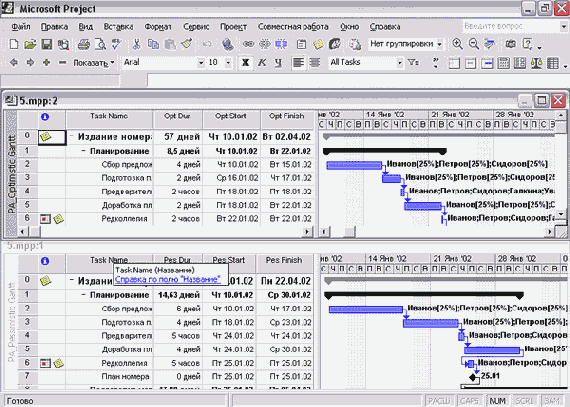Outdent task with the left arrow icon
570x407 pixels.
13,63
